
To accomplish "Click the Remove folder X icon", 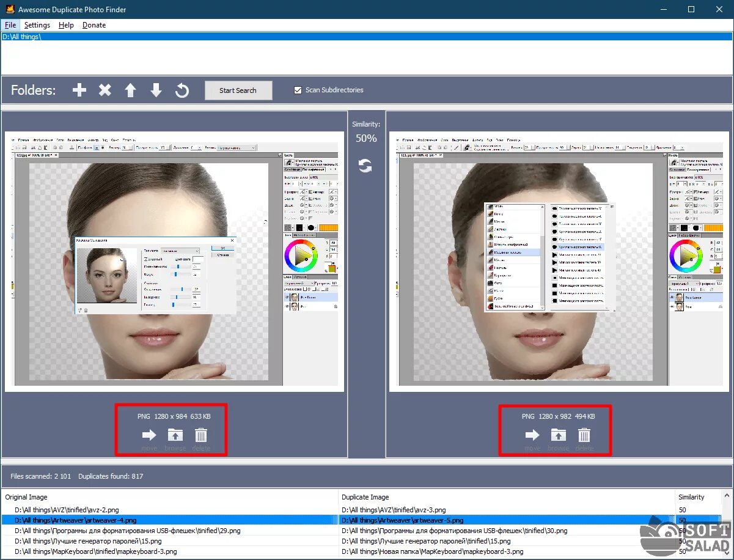I will coord(105,90).
